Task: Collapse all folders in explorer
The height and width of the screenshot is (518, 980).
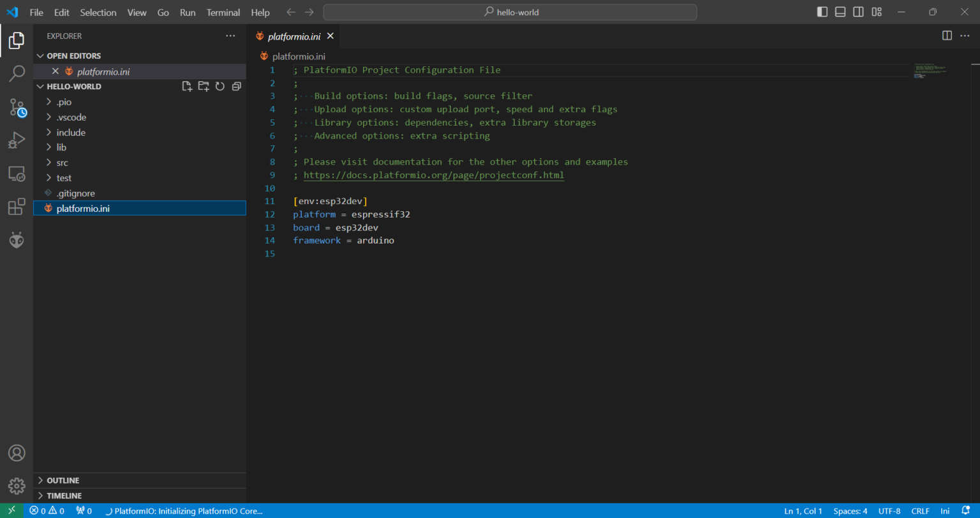Action: pos(237,87)
